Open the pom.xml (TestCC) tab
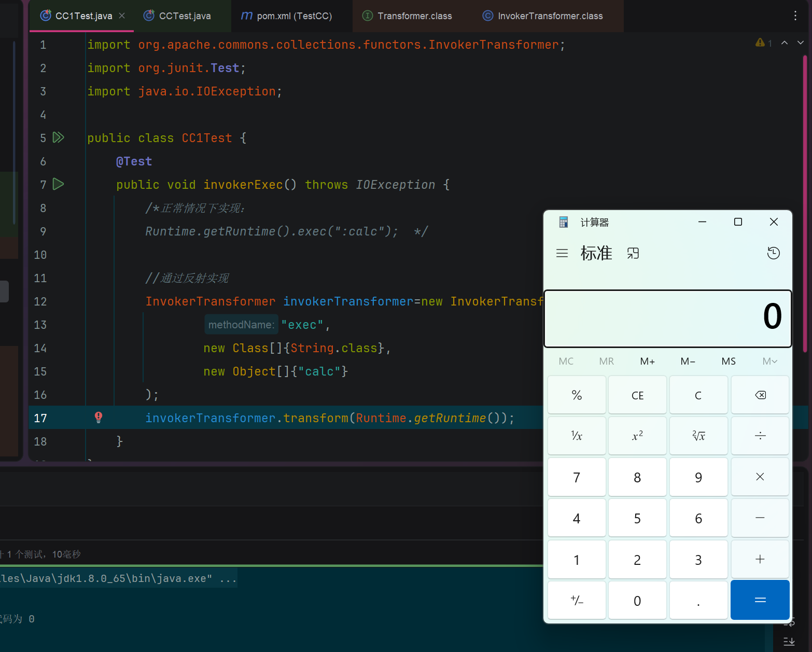The image size is (812, 652). click(287, 16)
